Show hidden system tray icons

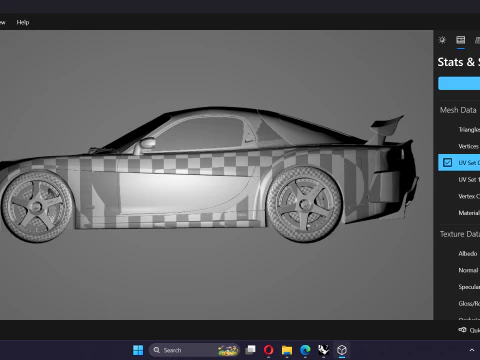pos(472,350)
